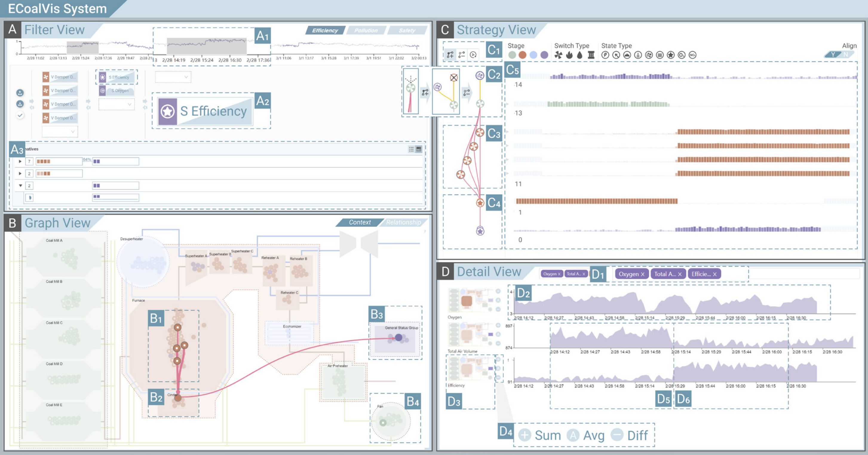Image resolution: width=868 pixels, height=455 pixels.
Task: Switch to the Safety tab
Action: [x=407, y=30]
